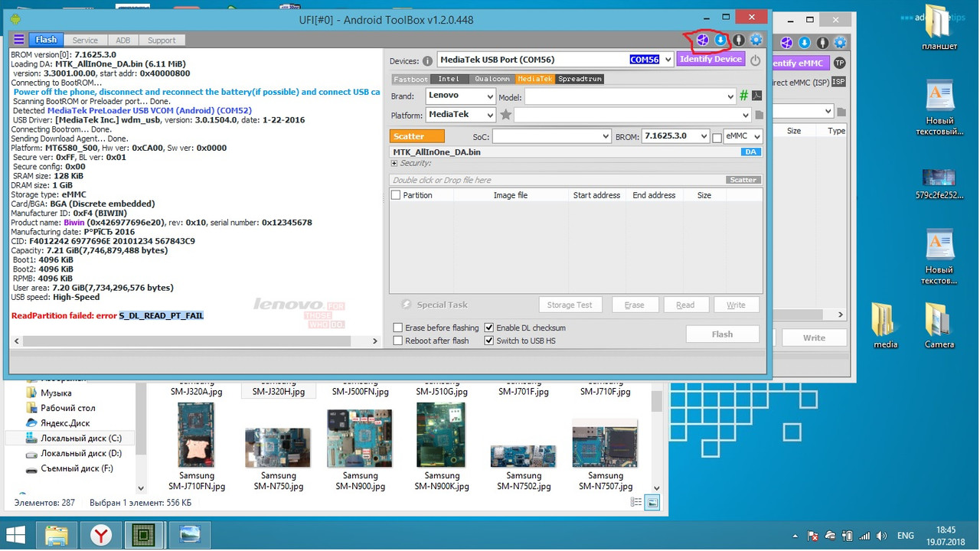
Task: Select the Spreadtrum mode tab
Action: tap(580, 79)
